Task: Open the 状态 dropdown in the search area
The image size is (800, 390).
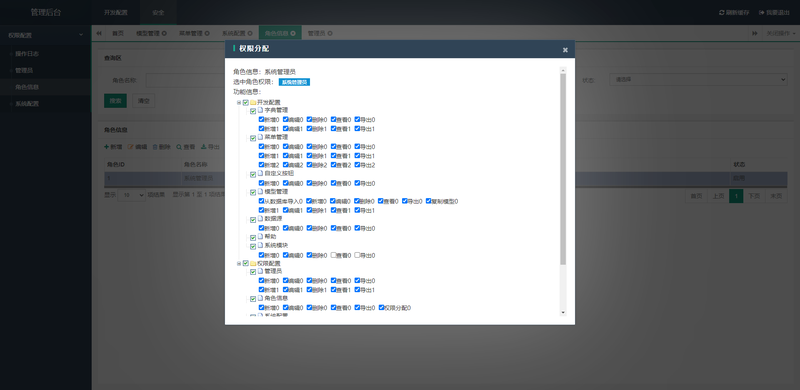Action: 698,80
